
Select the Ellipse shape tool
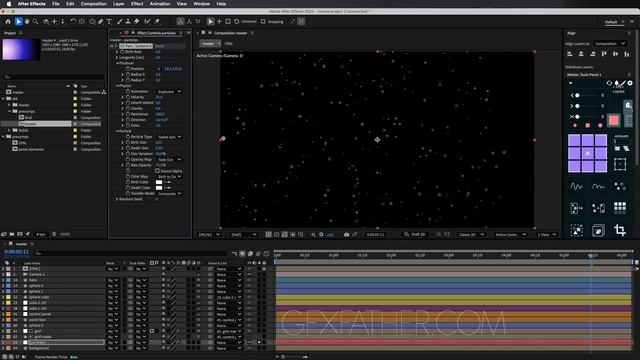tap(92, 21)
